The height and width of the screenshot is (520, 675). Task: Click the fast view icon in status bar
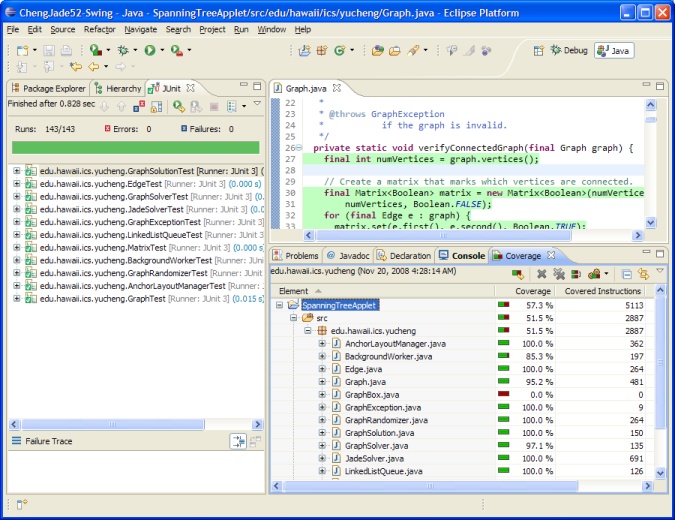click(x=22, y=504)
